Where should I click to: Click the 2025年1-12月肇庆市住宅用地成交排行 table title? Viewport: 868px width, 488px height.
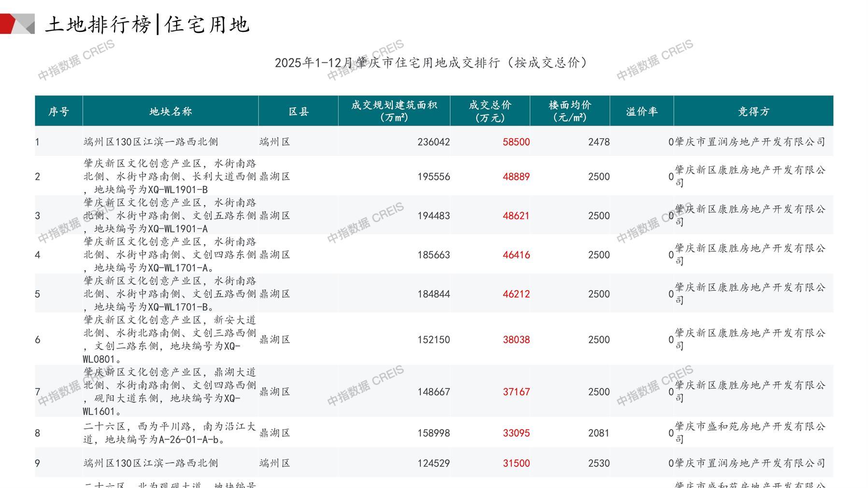click(431, 63)
